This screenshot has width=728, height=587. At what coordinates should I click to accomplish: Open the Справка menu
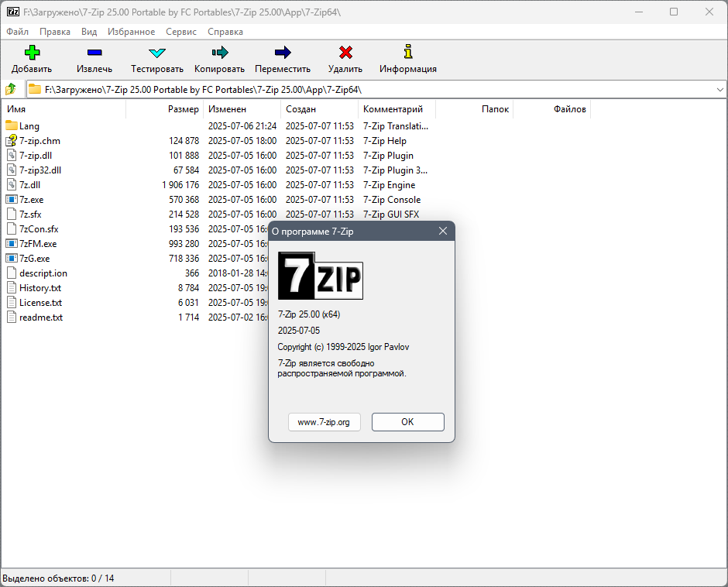(x=225, y=32)
